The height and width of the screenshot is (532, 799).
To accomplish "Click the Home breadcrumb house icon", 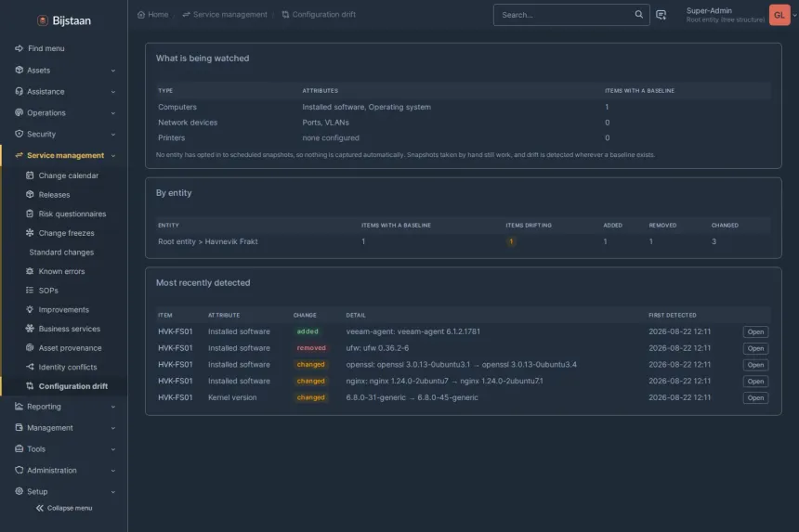I will (141, 14).
